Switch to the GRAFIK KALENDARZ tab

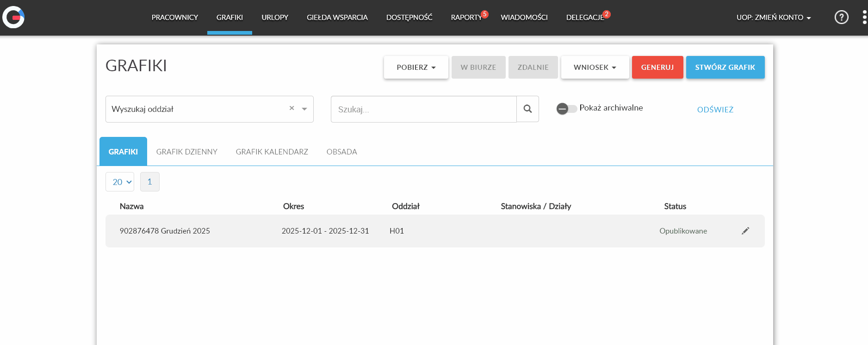click(272, 152)
